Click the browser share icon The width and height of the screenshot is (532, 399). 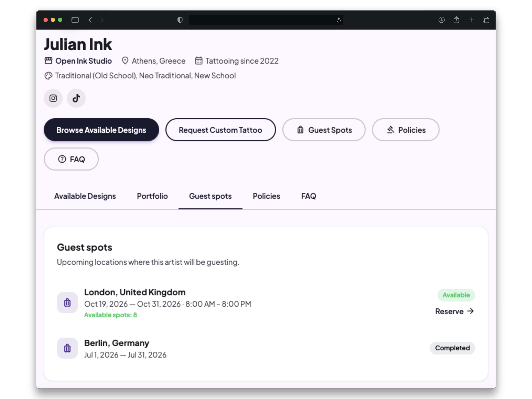pos(456,20)
